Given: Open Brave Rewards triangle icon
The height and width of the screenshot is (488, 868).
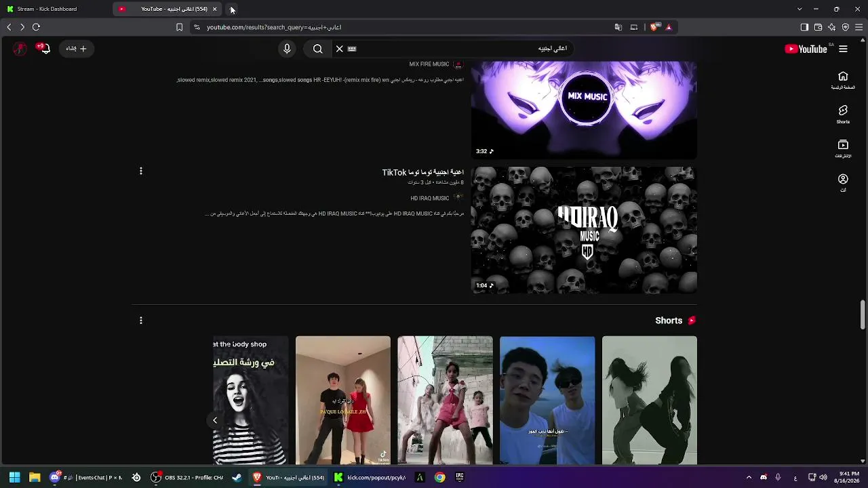Looking at the screenshot, I should (x=669, y=27).
